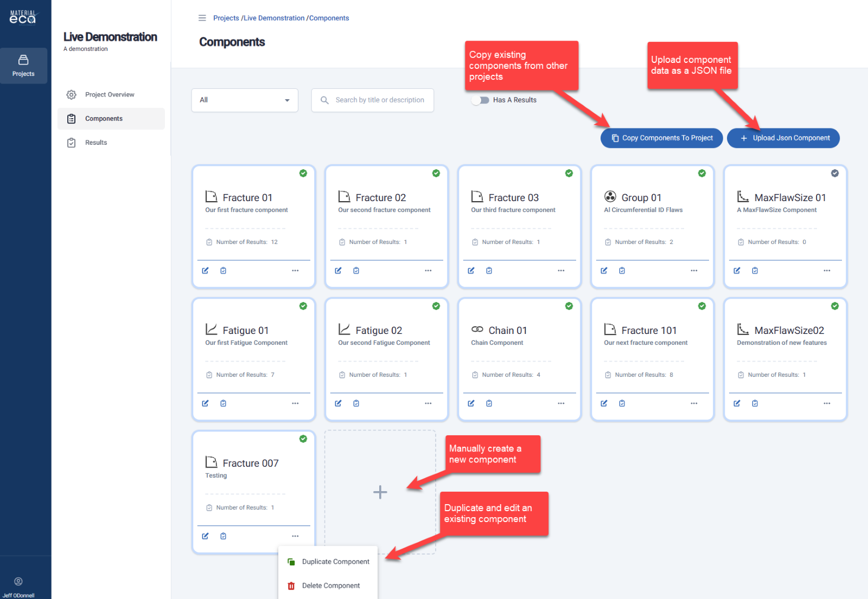Select Duplicate Component from the context menu
Viewport: 868px width, 599px height.
pos(335,562)
